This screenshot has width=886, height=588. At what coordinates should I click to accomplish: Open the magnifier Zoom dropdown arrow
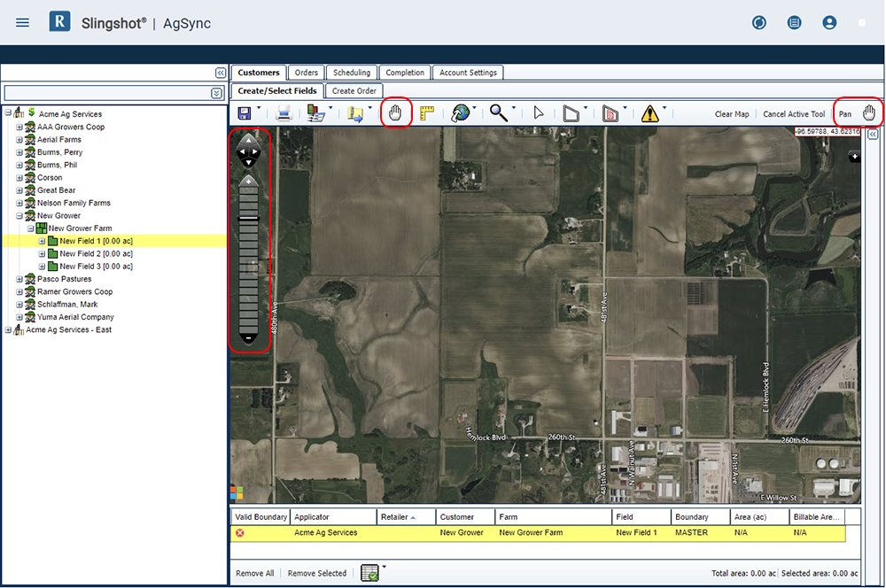click(513, 107)
